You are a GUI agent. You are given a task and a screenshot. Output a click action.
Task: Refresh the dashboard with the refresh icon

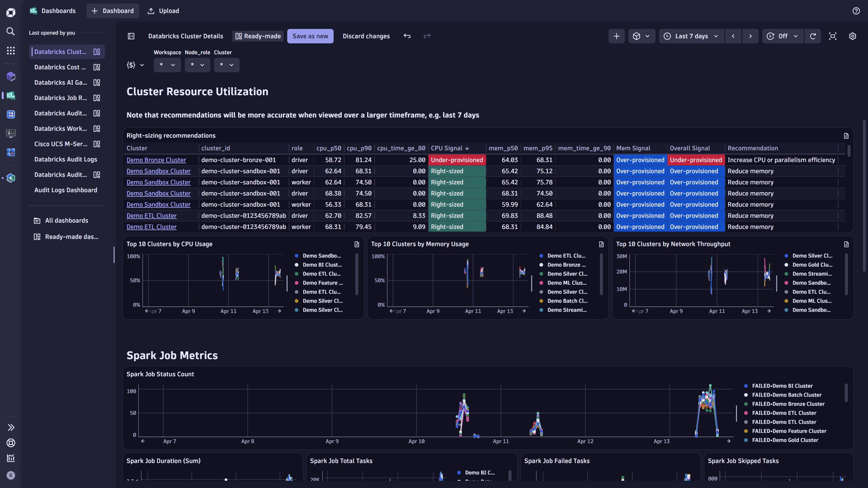[x=813, y=36]
